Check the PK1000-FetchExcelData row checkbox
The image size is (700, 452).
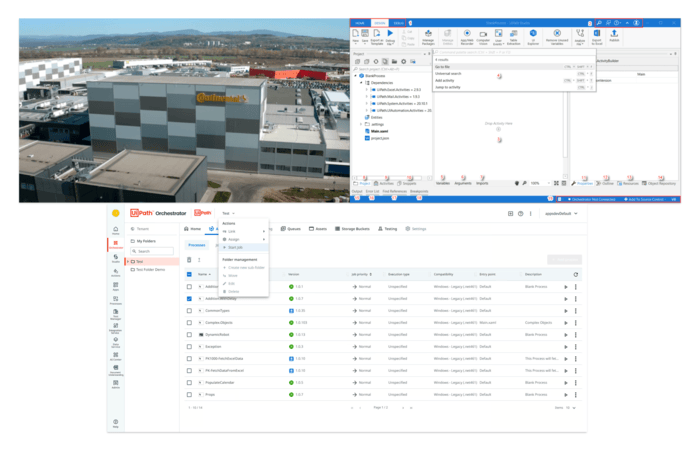pos(189,359)
